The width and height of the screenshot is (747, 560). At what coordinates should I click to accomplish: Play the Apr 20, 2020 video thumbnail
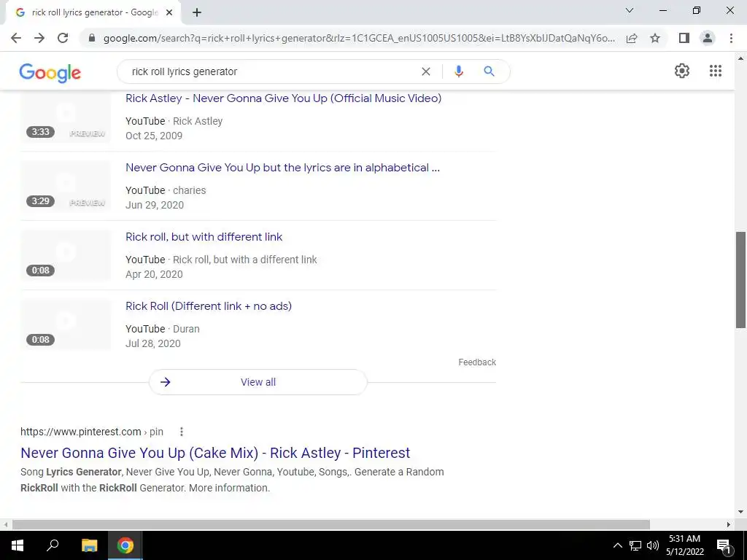click(66, 255)
